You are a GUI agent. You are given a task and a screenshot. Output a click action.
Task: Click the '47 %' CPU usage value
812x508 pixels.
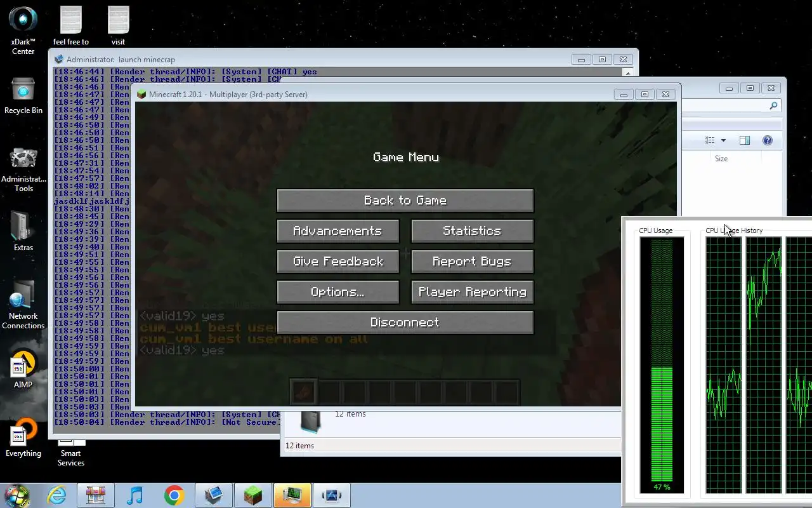[662, 487]
